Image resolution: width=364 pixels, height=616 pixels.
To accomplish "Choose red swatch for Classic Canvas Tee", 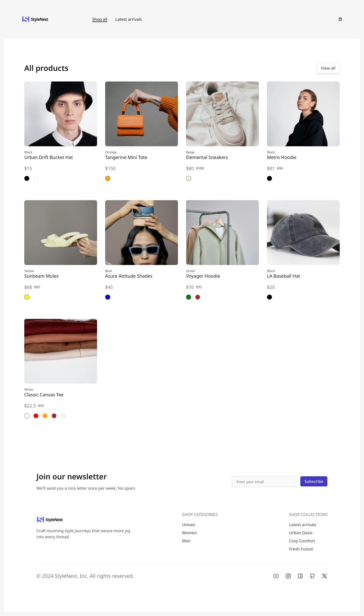I will (x=36, y=416).
